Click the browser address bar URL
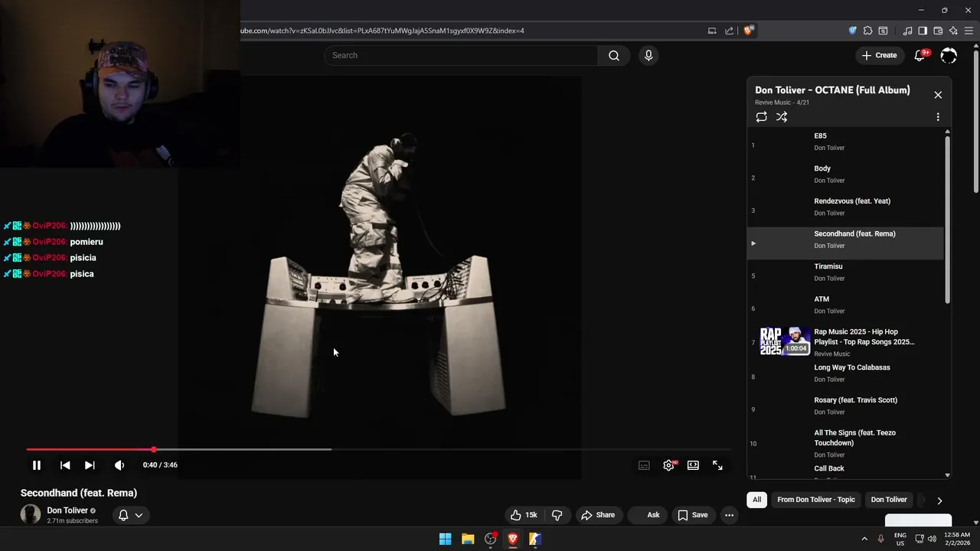980x551 pixels. click(x=383, y=31)
